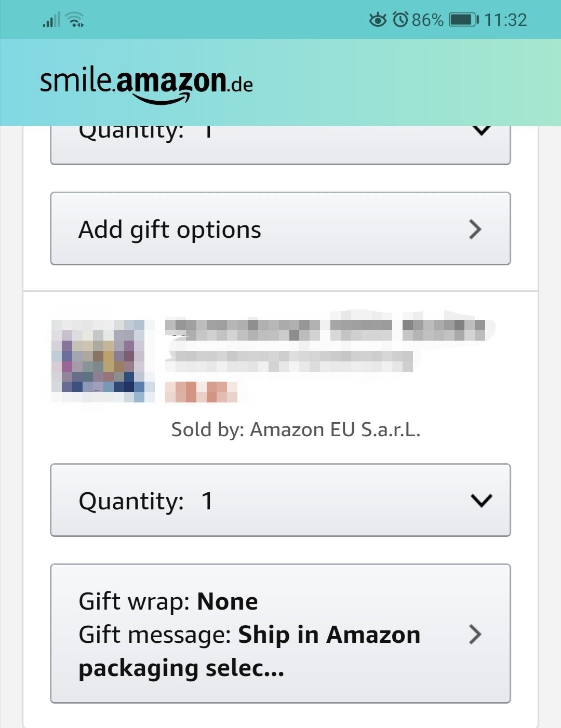Open the Add gift options button
The height and width of the screenshot is (728, 561).
(x=280, y=228)
